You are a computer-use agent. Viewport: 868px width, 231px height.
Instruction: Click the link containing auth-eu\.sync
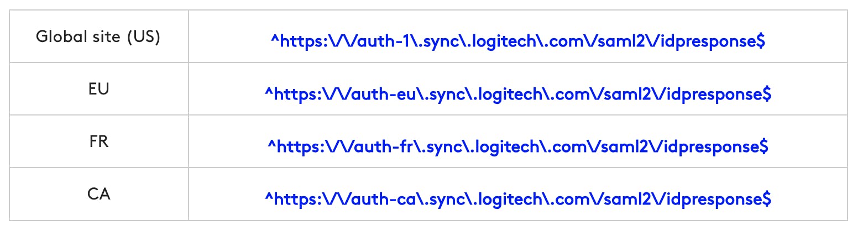pos(517,94)
